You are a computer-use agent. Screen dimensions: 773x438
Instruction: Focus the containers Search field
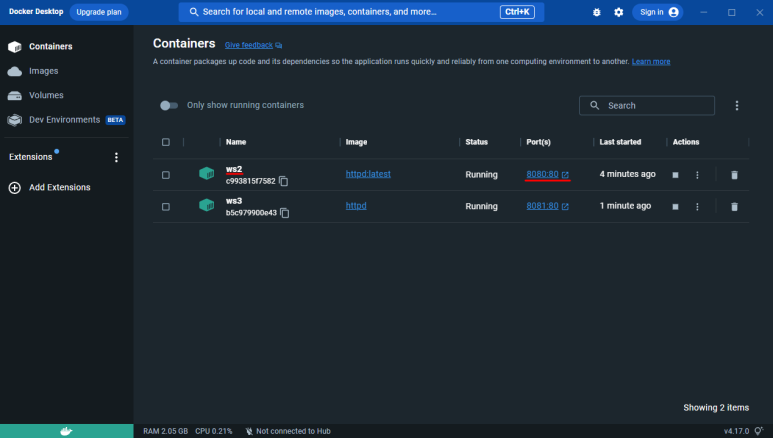[x=647, y=106]
